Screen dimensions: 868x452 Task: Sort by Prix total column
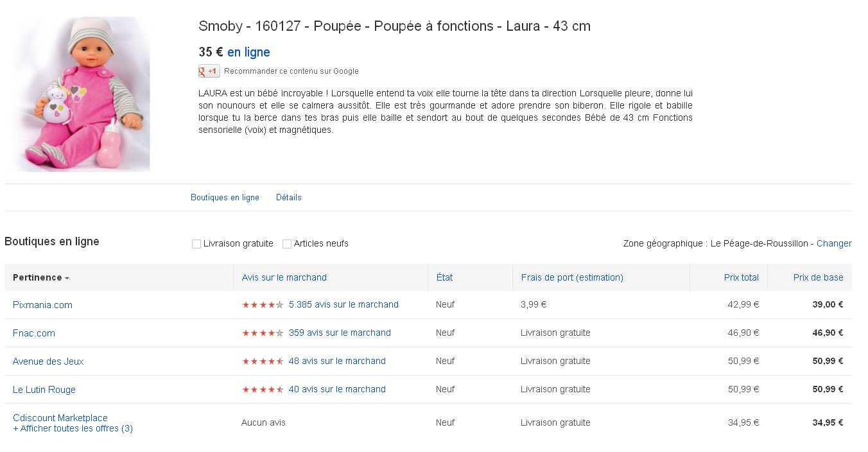[x=741, y=278]
